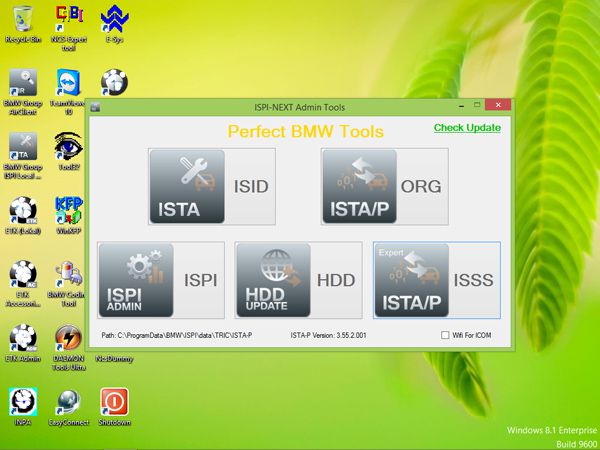Select the WinKFP desktop shortcut
Image resolution: width=600 pixels, height=450 pixels.
69,215
